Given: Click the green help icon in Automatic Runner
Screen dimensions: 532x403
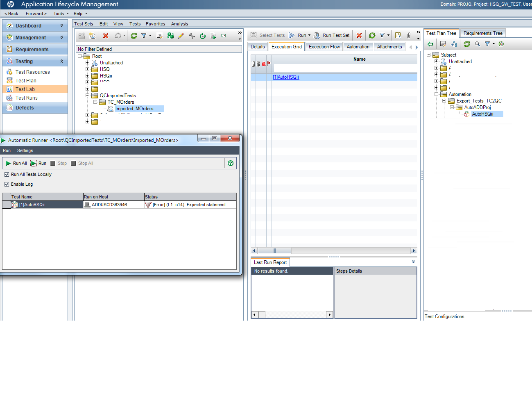Looking at the screenshot, I should tap(231, 163).
